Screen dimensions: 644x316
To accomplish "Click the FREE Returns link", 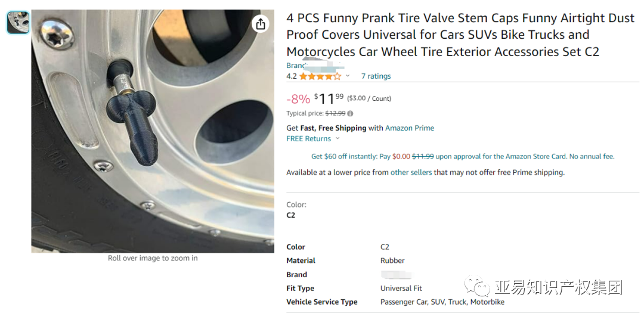I will pos(308,139).
